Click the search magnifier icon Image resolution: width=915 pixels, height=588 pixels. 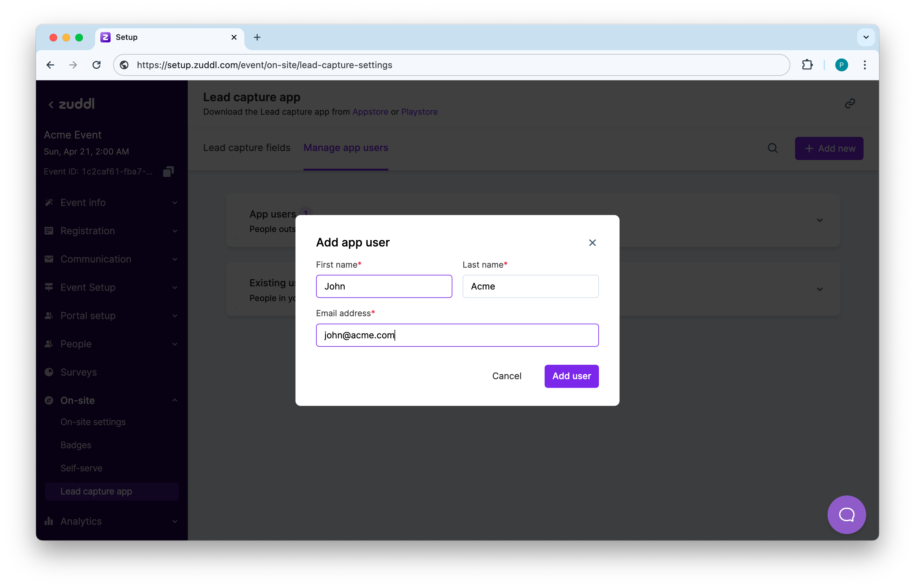(773, 148)
